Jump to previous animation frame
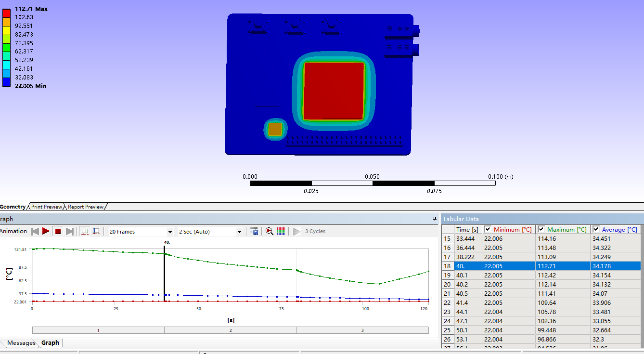The width and height of the screenshot is (644, 354). (35, 232)
